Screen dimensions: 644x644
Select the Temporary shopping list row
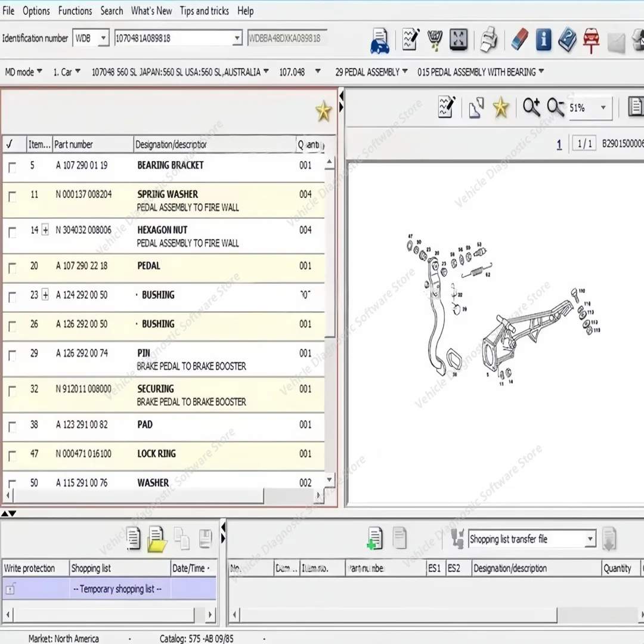109,589
